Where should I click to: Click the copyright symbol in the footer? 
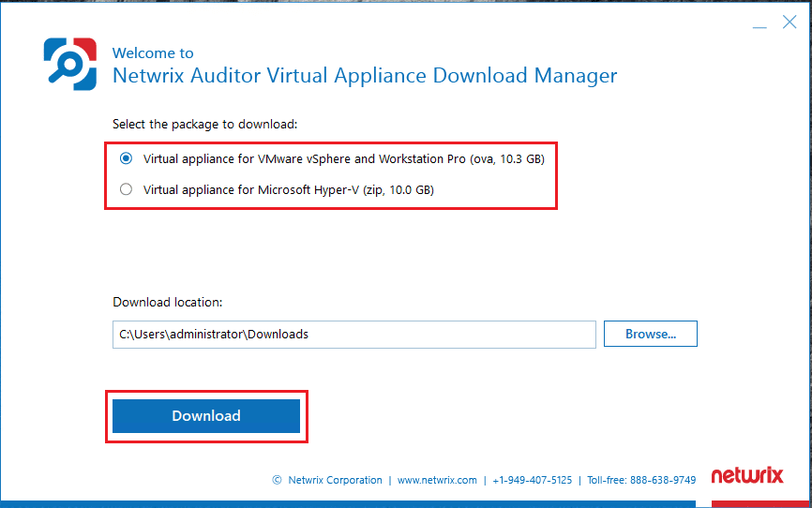[277, 480]
